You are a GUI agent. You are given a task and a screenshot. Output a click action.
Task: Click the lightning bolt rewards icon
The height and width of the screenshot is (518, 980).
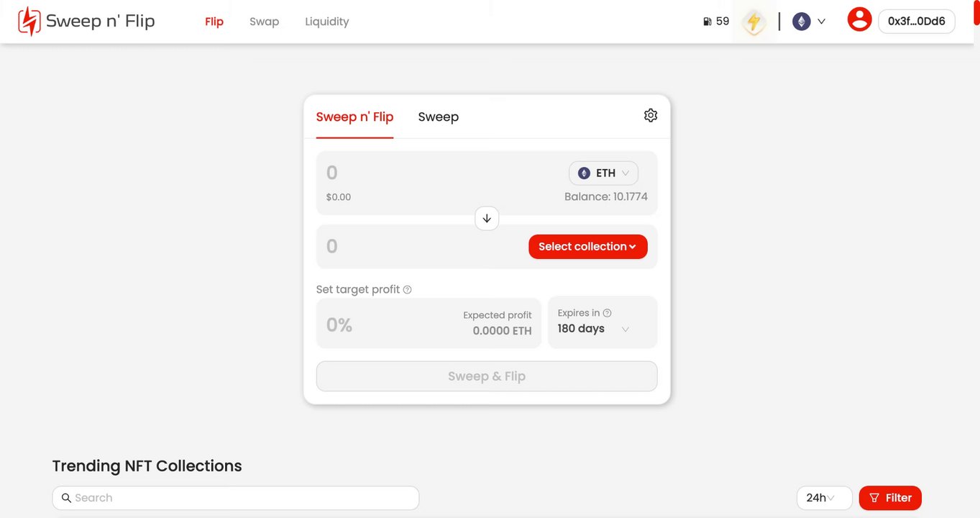coord(754,22)
